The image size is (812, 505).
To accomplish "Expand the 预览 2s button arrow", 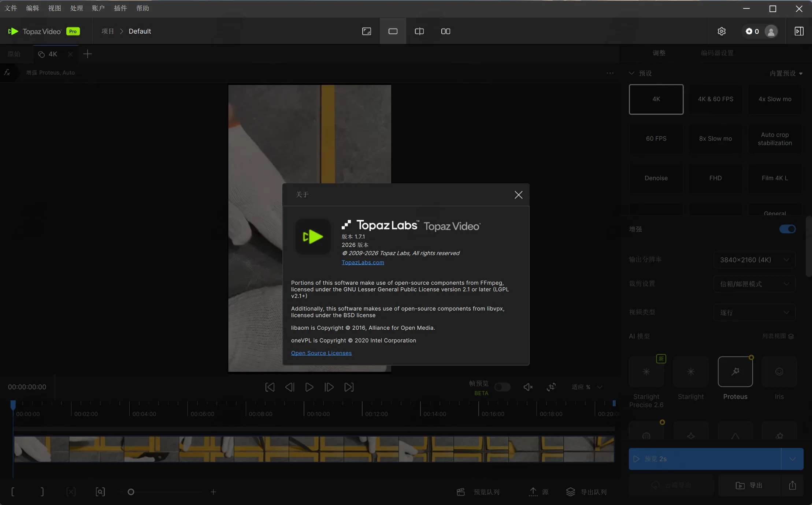I will tap(792, 459).
